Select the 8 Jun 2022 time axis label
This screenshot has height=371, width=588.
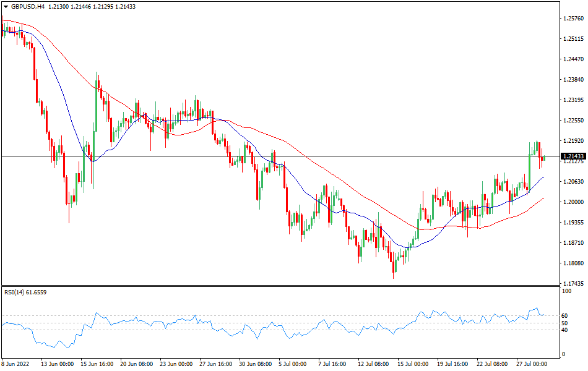click(15, 365)
